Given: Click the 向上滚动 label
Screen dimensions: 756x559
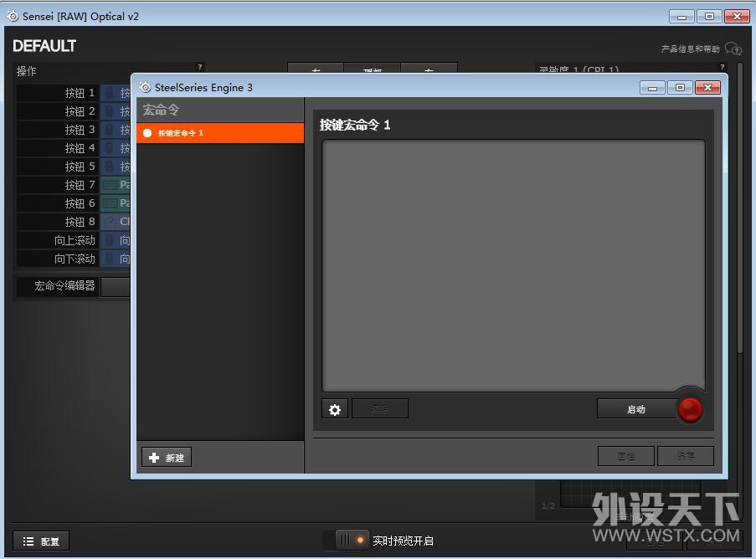Looking at the screenshot, I should point(75,240).
